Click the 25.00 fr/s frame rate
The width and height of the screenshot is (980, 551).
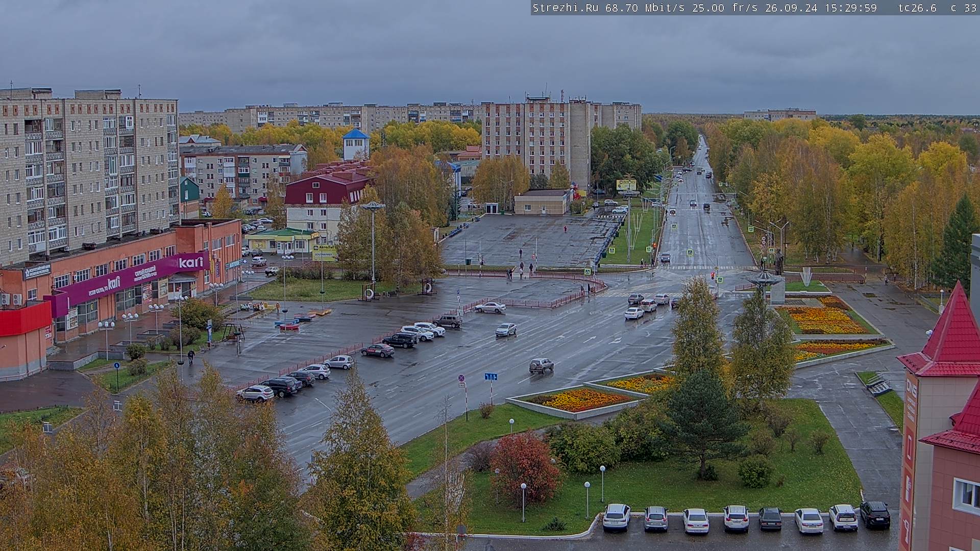726,8
